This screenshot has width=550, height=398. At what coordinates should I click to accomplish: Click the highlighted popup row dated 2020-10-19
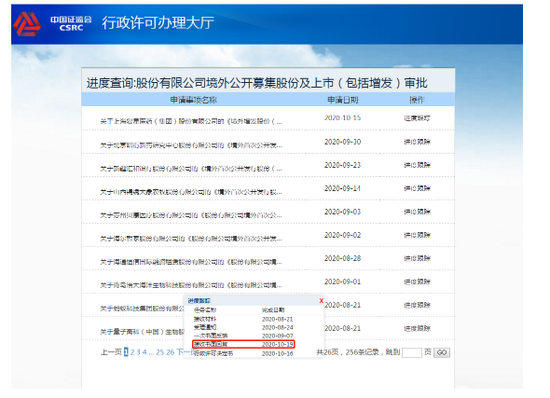coord(244,344)
